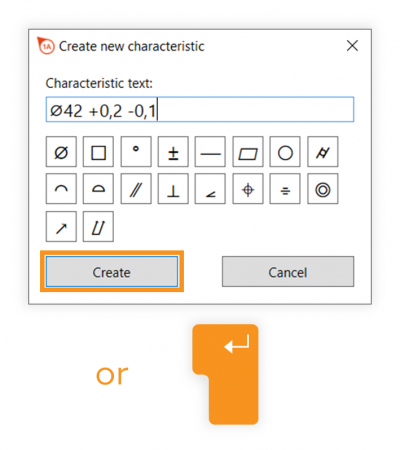This screenshot has height=450, width=400.
Task: Insert the degree symbol
Action: (136, 152)
